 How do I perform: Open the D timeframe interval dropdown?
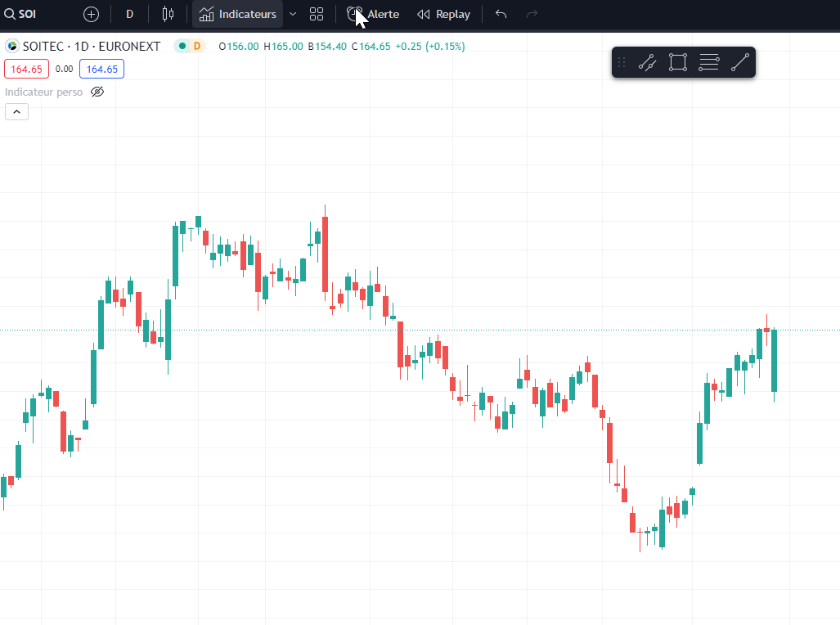(129, 14)
